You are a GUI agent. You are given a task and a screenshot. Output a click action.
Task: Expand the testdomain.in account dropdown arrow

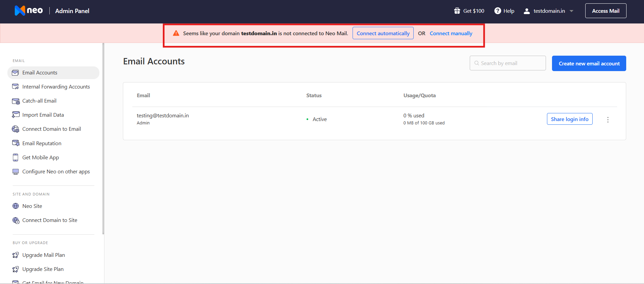pyautogui.click(x=571, y=11)
